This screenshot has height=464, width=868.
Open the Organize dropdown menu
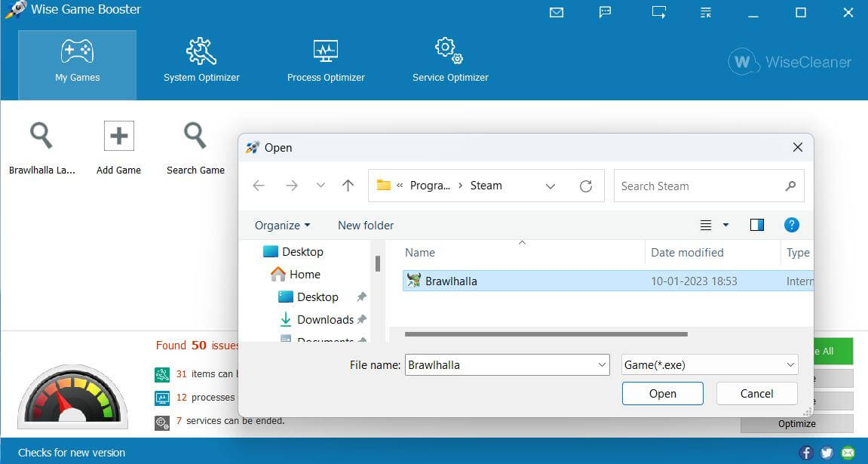(x=282, y=226)
